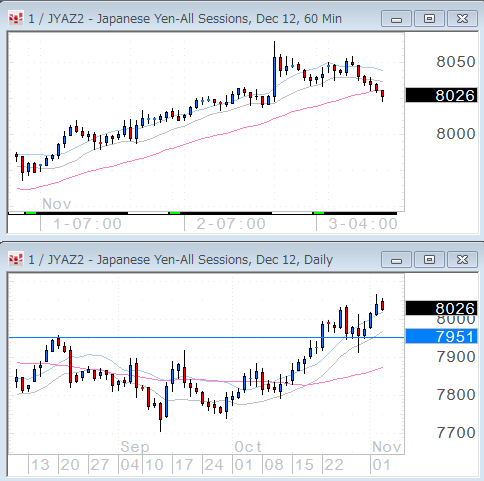The width and height of the screenshot is (484, 481).
Task: Minimize the Daily chart window
Action: (x=396, y=260)
